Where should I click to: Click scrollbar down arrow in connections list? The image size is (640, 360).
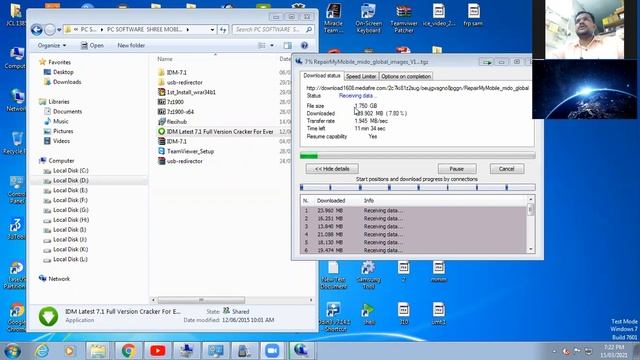tap(531, 249)
